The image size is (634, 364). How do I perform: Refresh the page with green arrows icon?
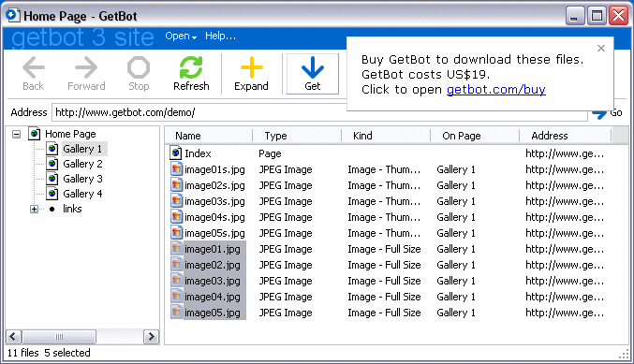point(191,74)
